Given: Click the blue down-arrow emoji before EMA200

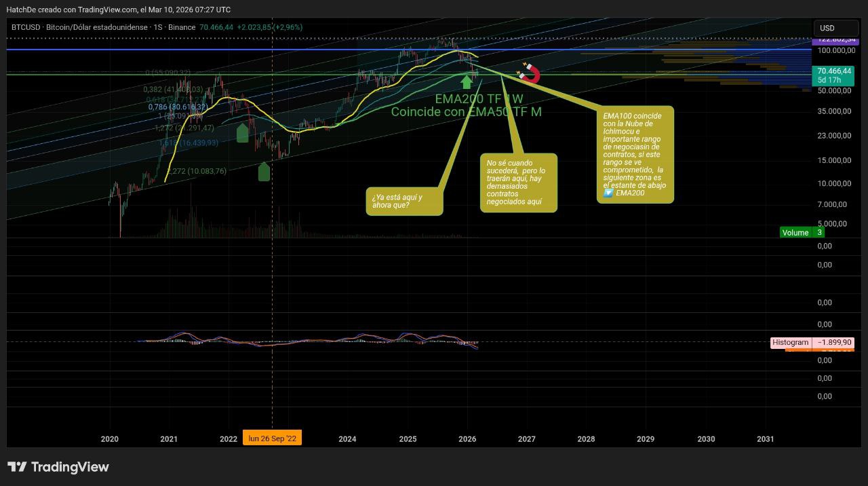Looking at the screenshot, I should (x=608, y=193).
